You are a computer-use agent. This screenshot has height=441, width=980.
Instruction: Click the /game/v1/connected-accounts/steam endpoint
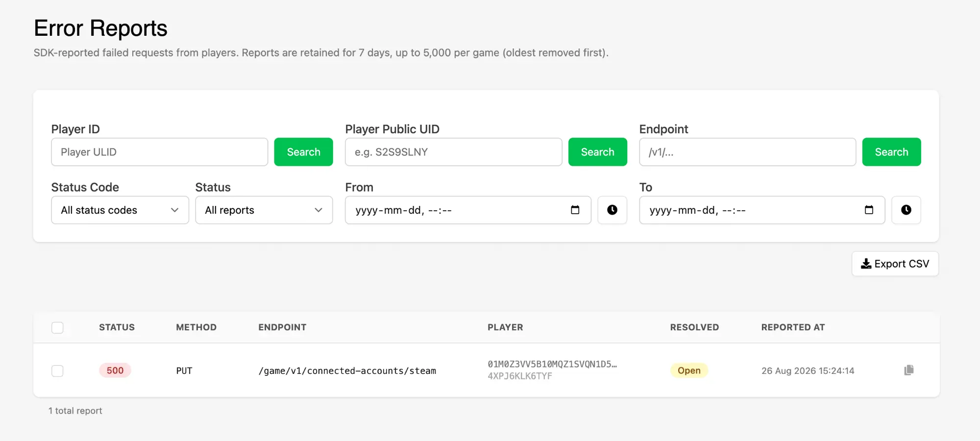point(347,371)
